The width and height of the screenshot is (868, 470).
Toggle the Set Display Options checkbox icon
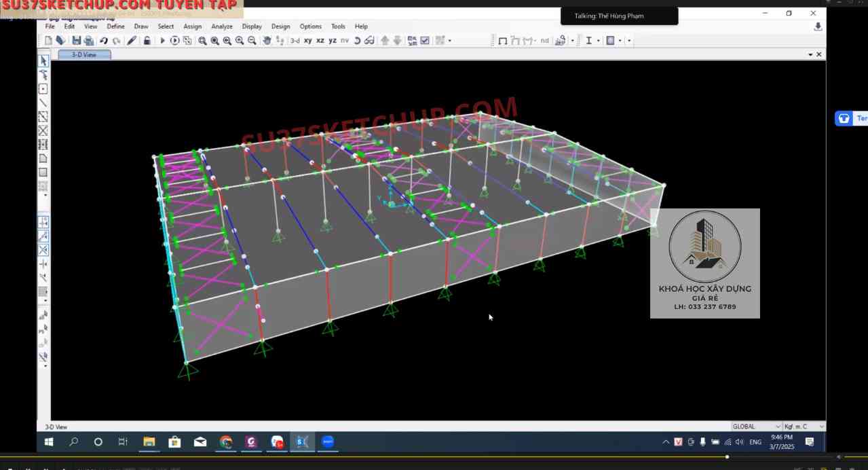click(x=425, y=41)
